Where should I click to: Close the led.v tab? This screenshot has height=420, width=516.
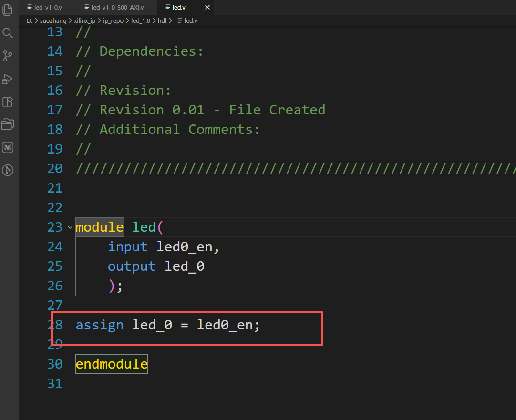point(207,7)
